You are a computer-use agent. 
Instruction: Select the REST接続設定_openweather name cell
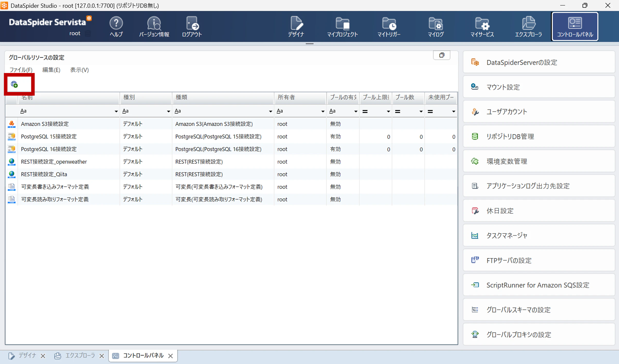tap(69, 162)
